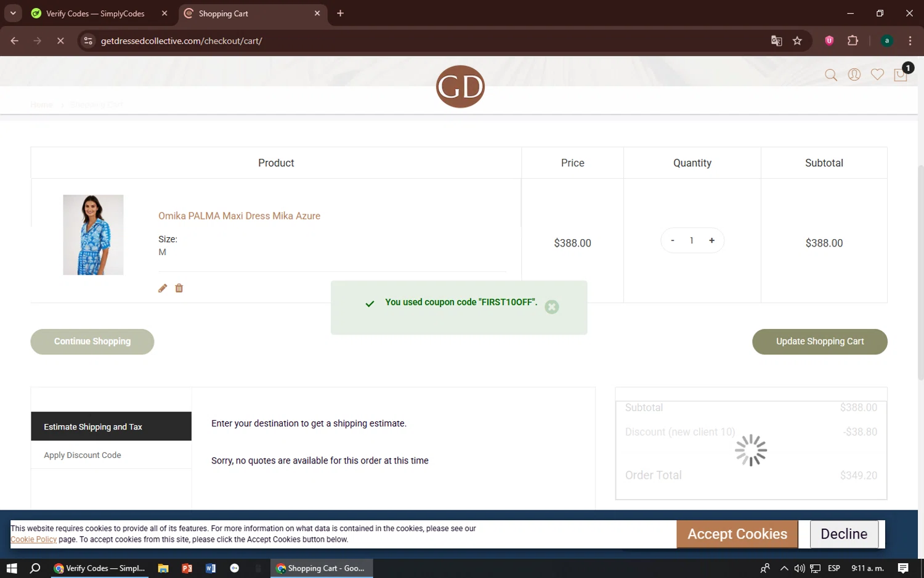Click the quantity field showing 1

tap(692, 240)
